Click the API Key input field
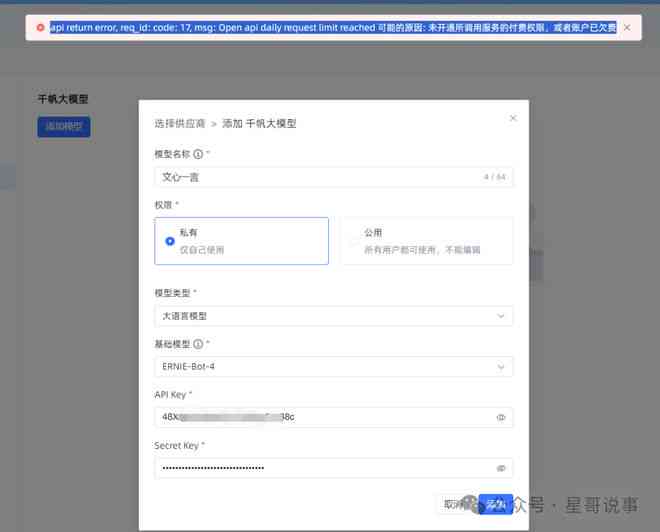 point(333,417)
